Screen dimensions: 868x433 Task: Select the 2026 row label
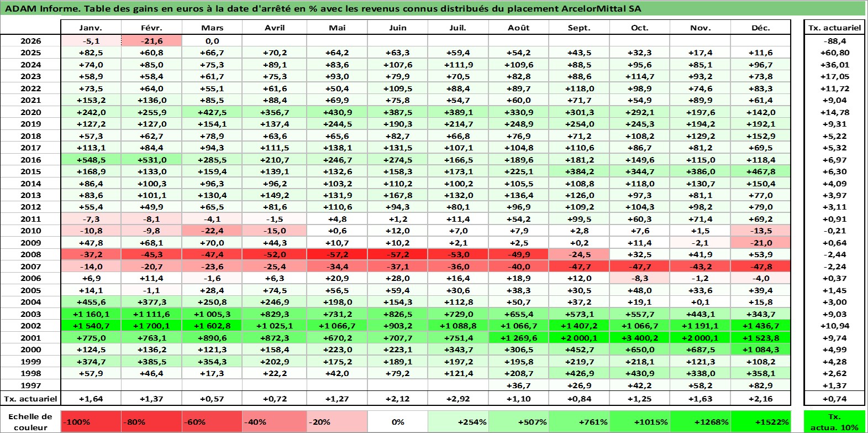click(30, 41)
